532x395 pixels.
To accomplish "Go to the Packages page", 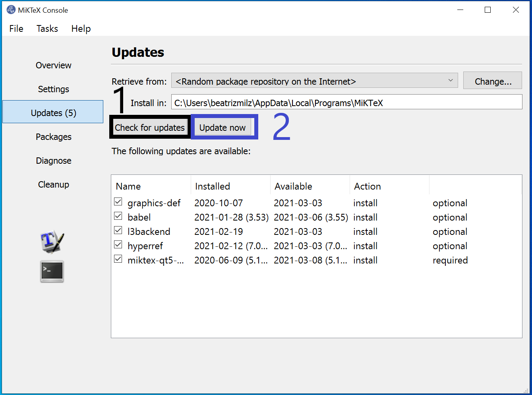I will (53, 137).
